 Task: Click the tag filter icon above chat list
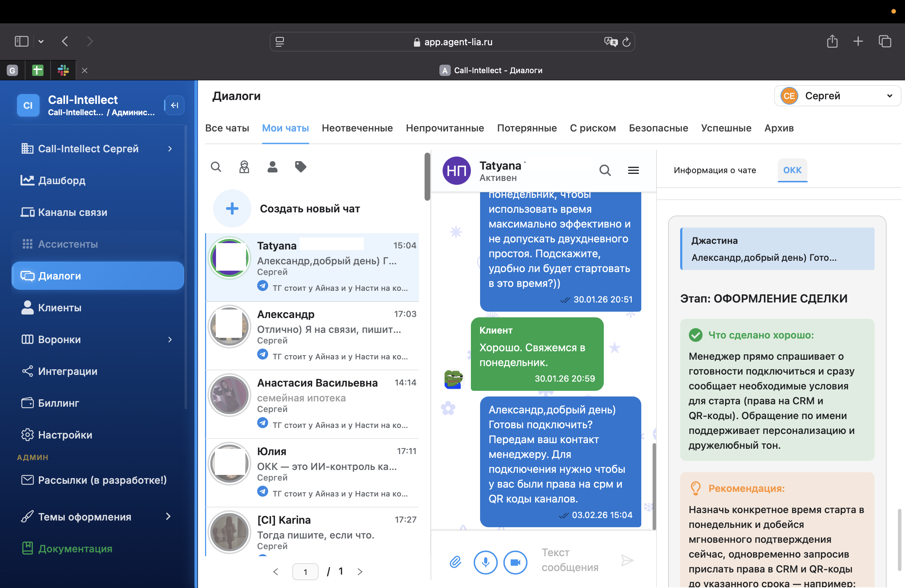(x=300, y=167)
